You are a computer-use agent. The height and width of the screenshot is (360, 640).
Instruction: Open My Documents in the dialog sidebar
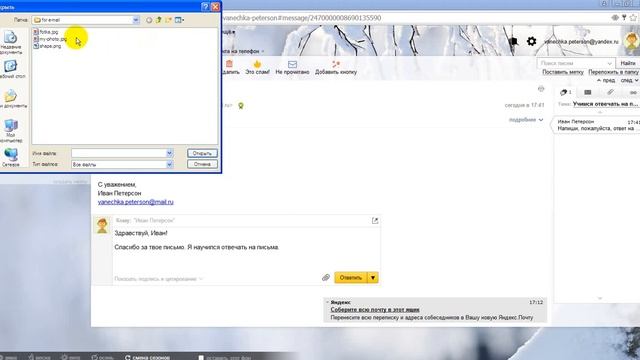pyautogui.click(x=12, y=100)
